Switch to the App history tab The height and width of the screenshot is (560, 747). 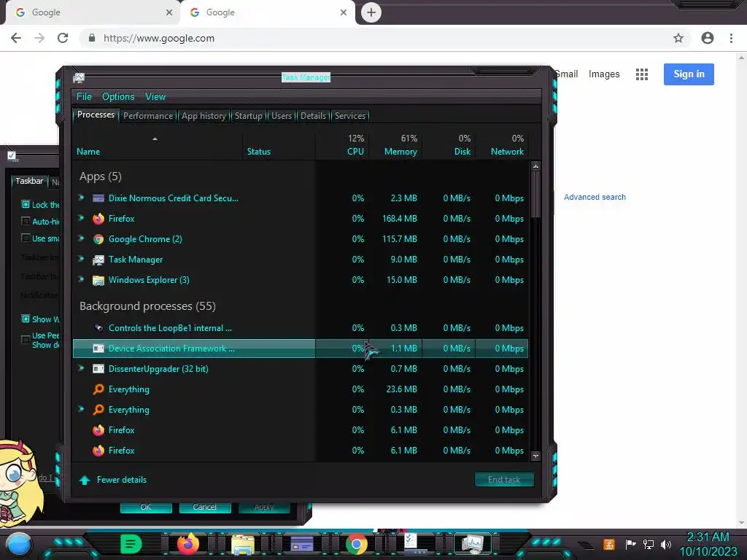[x=204, y=116]
